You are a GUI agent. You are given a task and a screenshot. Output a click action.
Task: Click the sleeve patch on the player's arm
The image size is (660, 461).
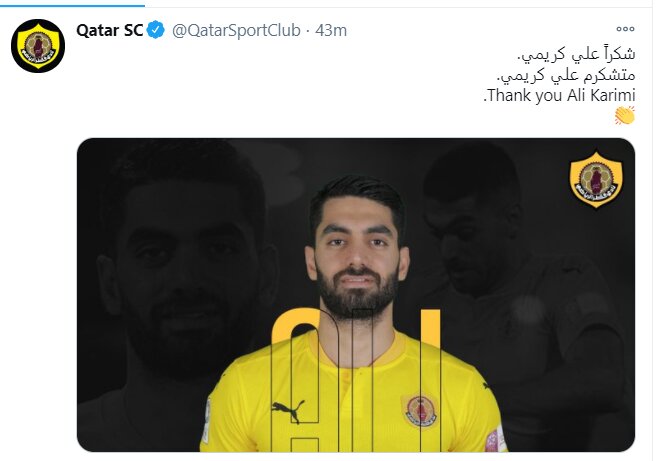(496, 440)
